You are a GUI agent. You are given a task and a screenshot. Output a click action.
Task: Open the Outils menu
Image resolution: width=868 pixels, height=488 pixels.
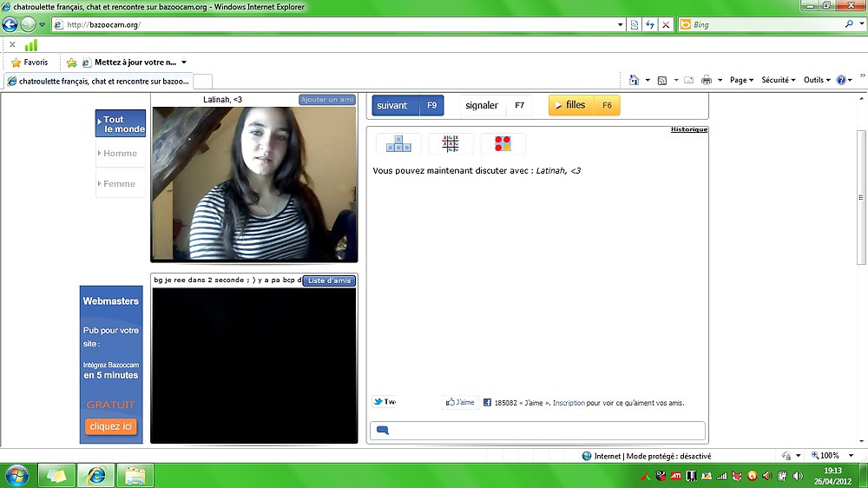click(x=817, y=80)
